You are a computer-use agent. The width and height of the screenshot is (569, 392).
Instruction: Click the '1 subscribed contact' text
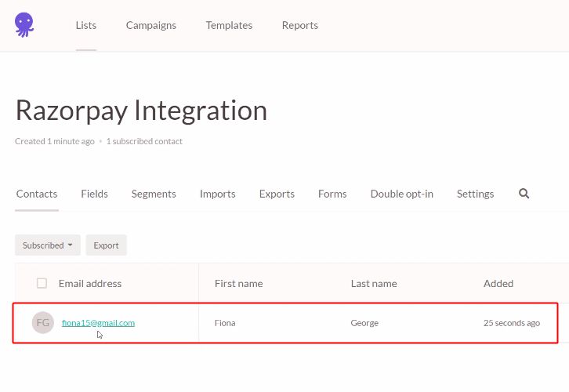point(144,141)
